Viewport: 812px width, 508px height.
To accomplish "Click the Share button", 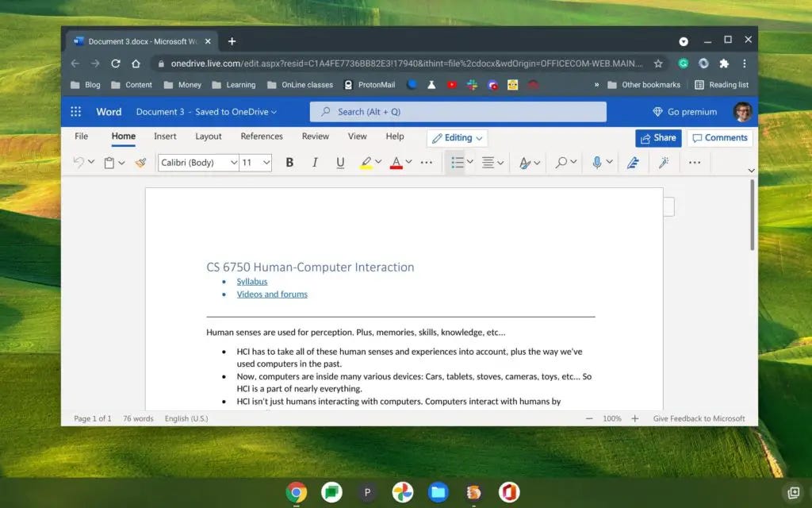I will coord(658,138).
